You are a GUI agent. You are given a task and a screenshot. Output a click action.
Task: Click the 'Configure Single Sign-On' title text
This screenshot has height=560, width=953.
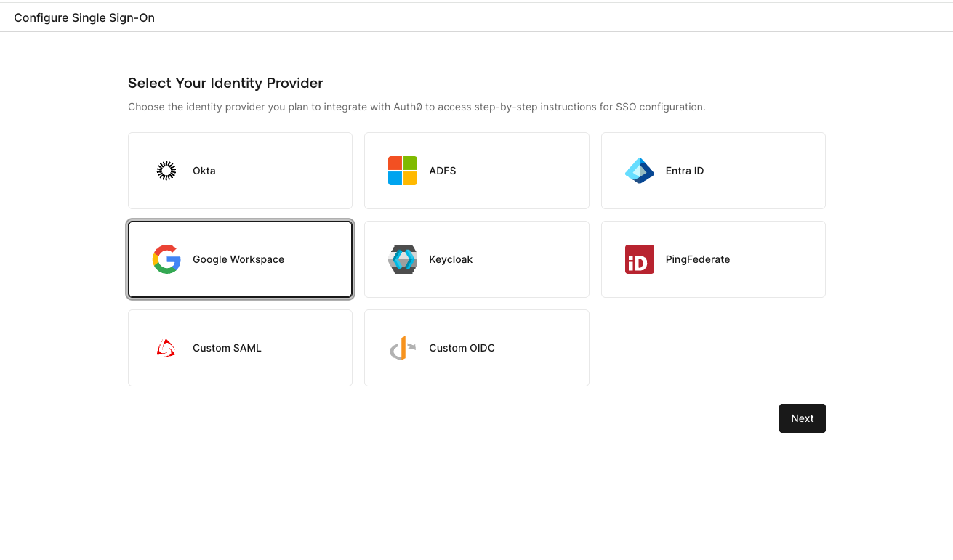pos(84,17)
